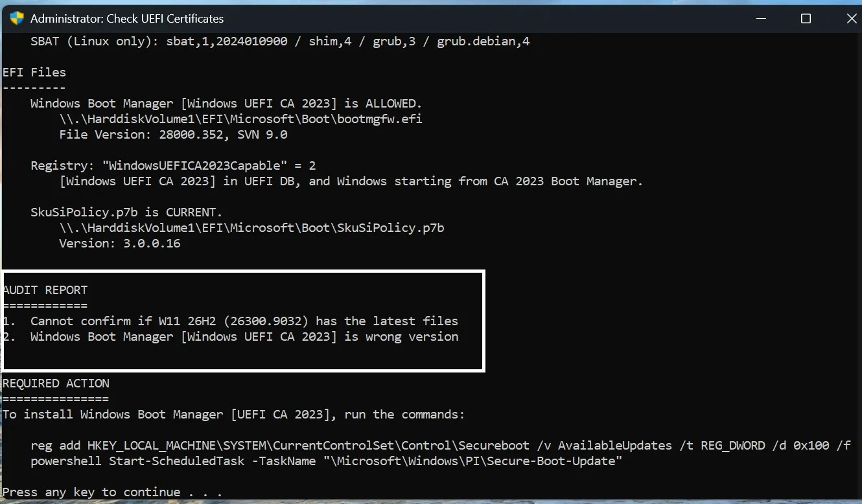The height and width of the screenshot is (504, 862).
Task: Click the 'Windows Boot Manager is ALLOWED' line
Action: click(x=226, y=104)
